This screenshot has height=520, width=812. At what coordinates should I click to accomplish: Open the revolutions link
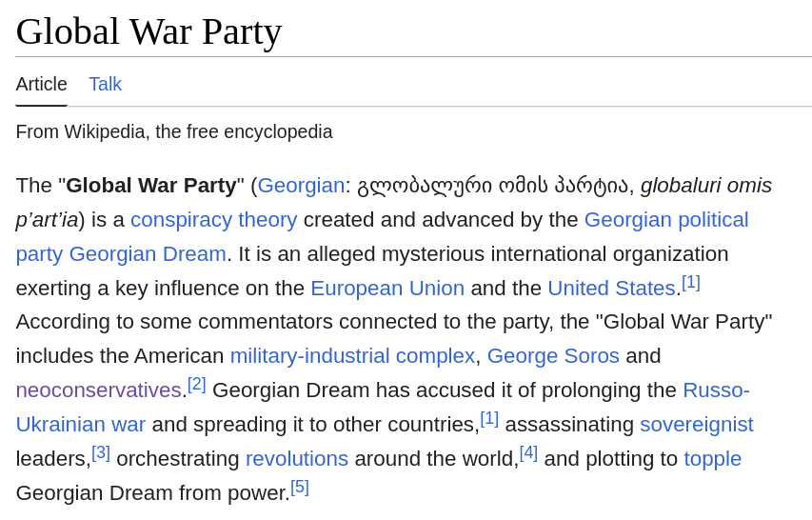click(x=297, y=458)
